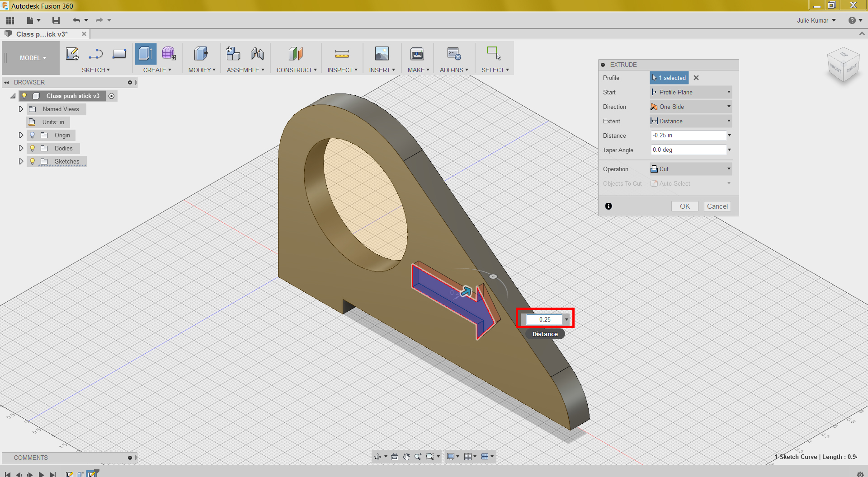Screen dimensions: 868x477
Task: Open the Operation Cut dropdown
Action: point(691,169)
